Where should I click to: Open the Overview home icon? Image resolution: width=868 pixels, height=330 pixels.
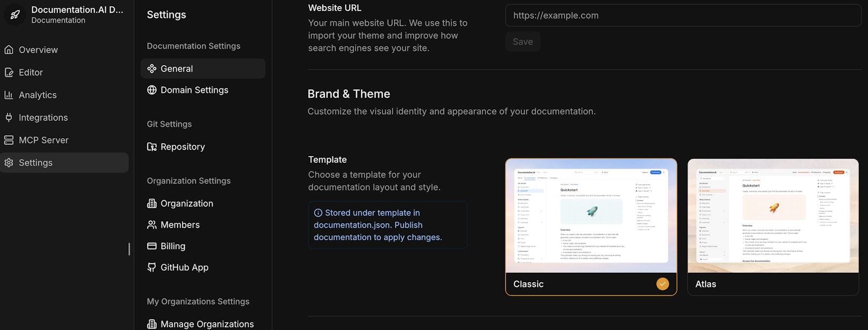(x=9, y=50)
